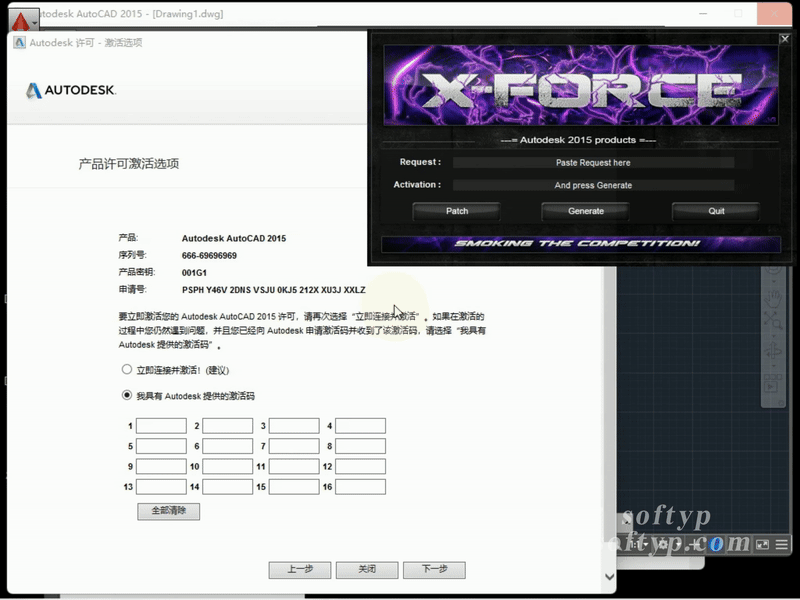
Task: Expand the arrow below the Orbit tool
Action: pyautogui.click(x=773, y=365)
